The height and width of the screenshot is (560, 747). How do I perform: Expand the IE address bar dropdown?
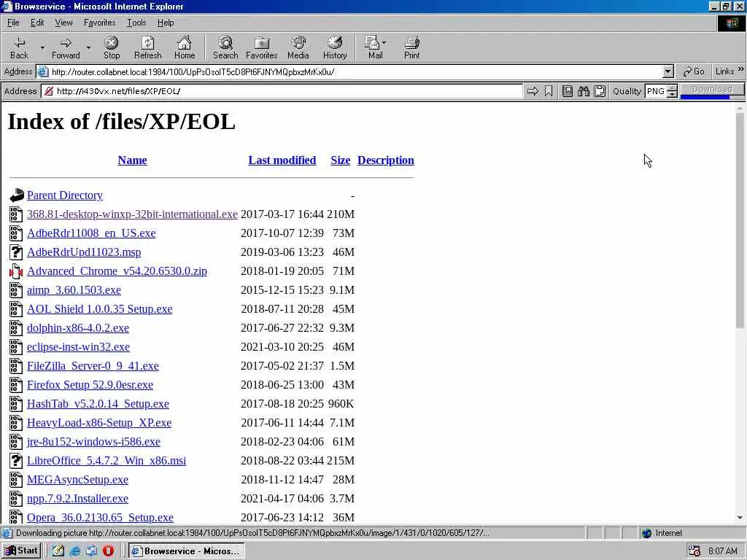(668, 72)
